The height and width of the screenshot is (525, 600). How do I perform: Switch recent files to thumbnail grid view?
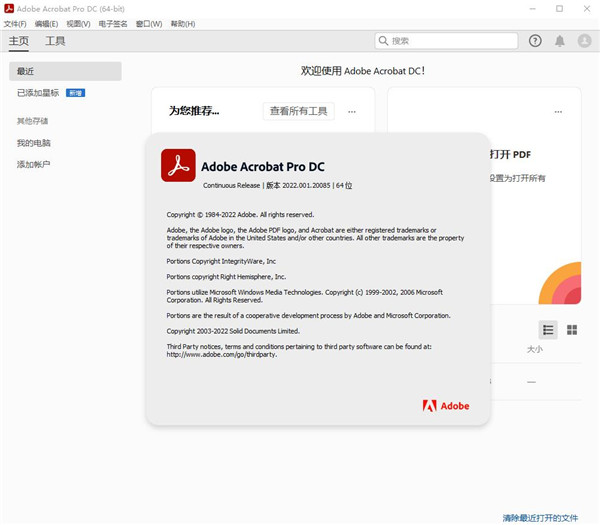572,330
